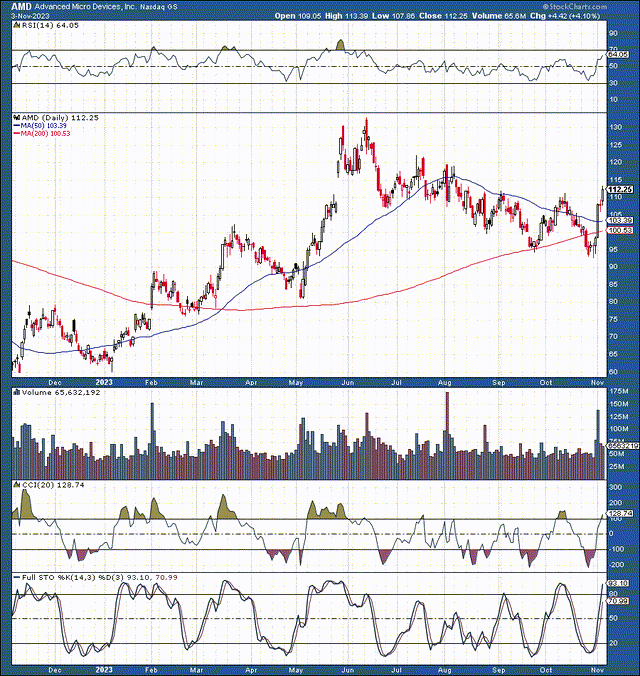Click the 93.10 stochastic axis value tag
640x676 pixels.
click(620, 583)
